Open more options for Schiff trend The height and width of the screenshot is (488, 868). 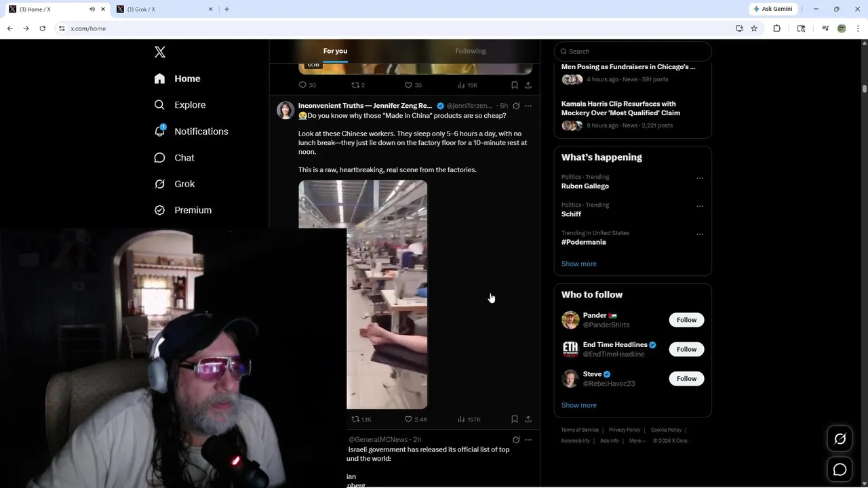tap(700, 206)
